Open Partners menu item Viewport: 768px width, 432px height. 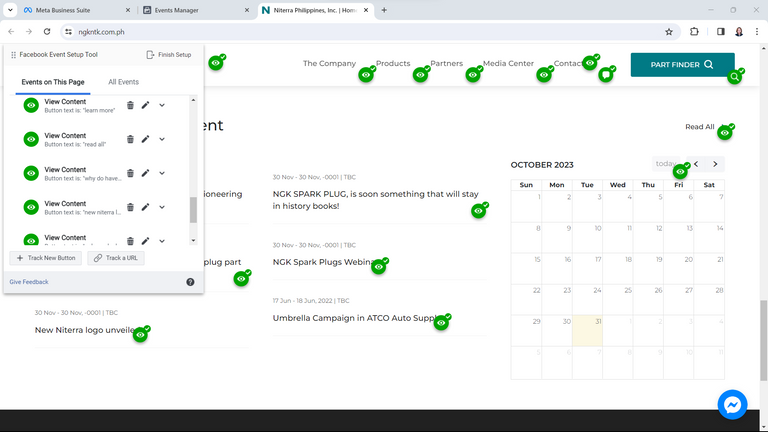[446, 63]
